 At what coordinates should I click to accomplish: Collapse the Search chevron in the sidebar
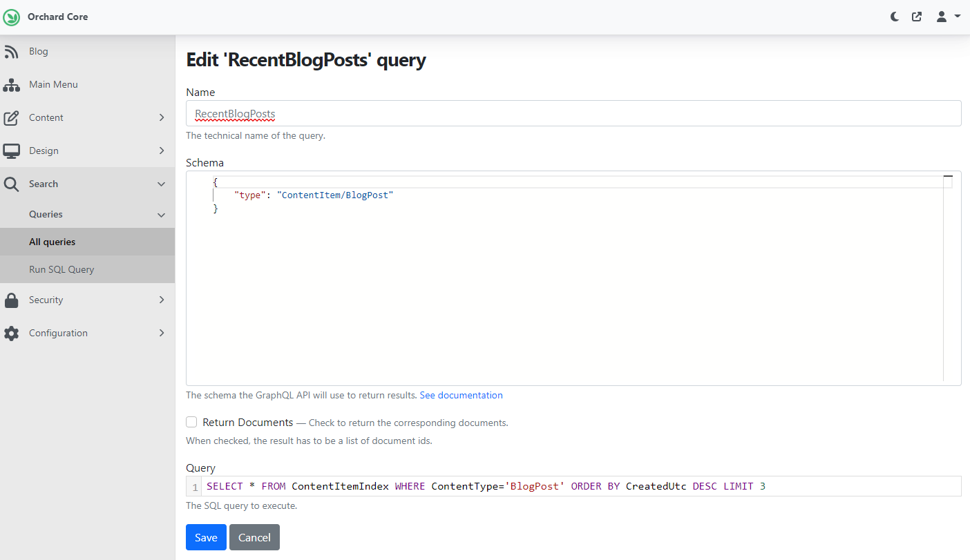click(162, 184)
